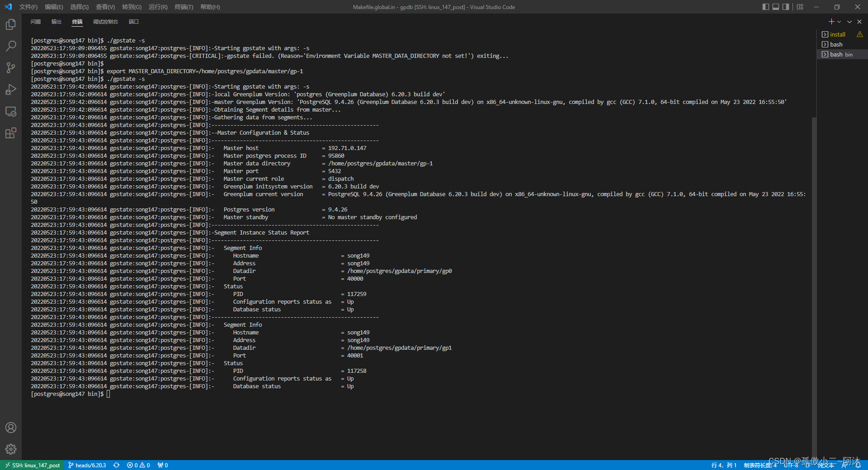Click the warning icon on install terminal
The width and height of the screenshot is (868, 470).
(859, 34)
